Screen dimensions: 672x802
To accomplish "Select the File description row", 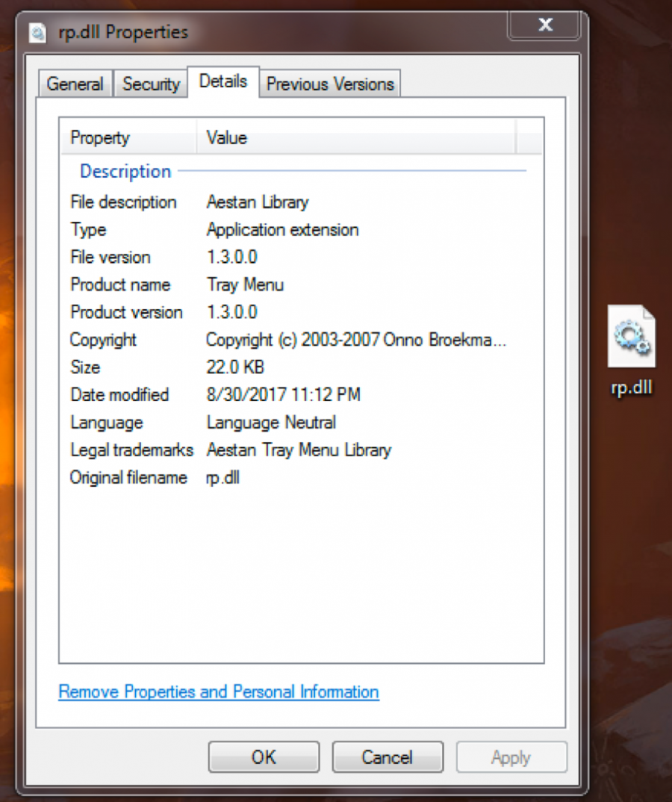I will [x=123, y=202].
